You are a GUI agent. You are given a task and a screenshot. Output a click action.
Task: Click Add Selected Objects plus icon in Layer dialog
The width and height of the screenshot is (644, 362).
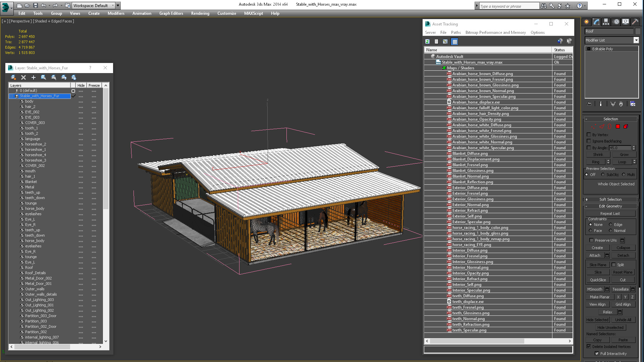click(33, 77)
